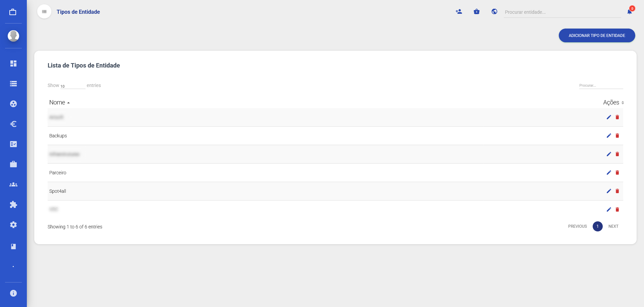The width and height of the screenshot is (644, 307).
Task: Edit the Backups entity type
Action: [609, 136]
